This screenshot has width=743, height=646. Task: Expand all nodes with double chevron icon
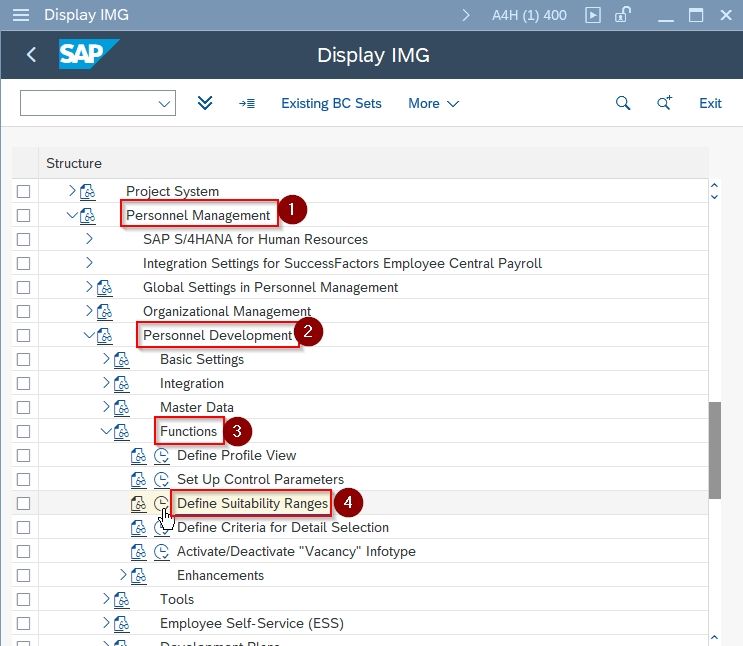(x=205, y=103)
